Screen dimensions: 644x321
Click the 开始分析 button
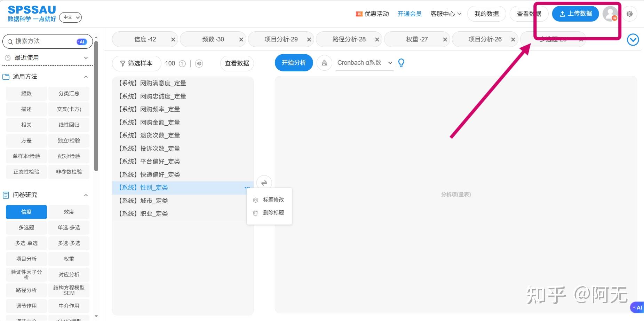[x=294, y=63]
